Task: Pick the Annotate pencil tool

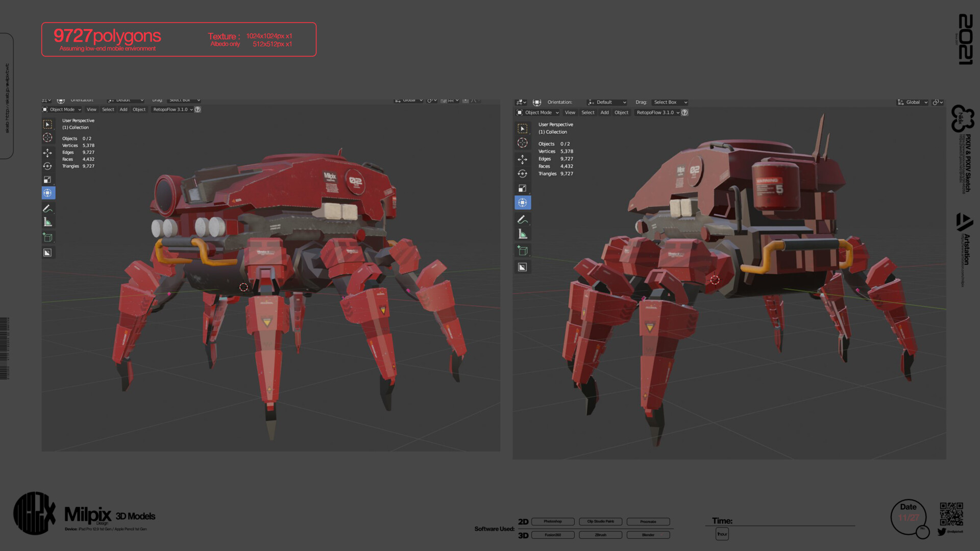Action: pyautogui.click(x=48, y=210)
